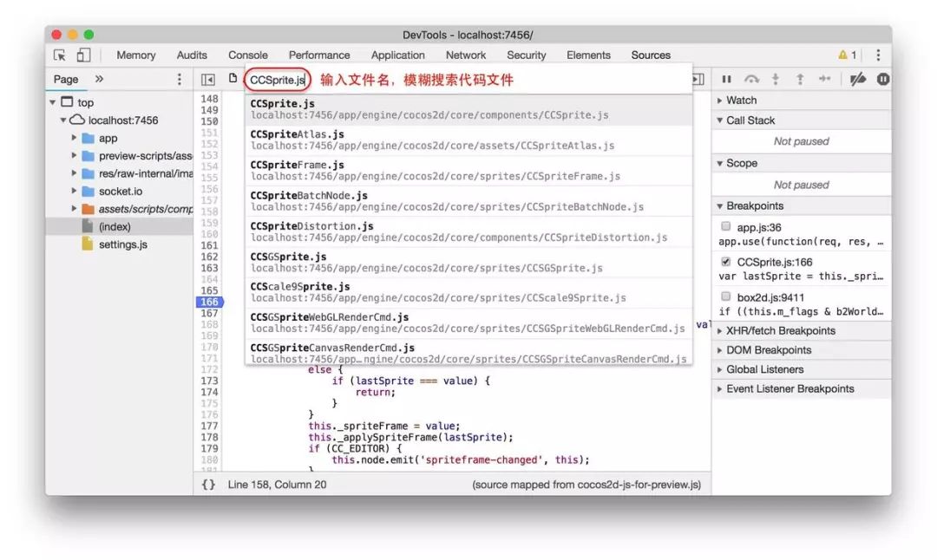
Task: Click the file tab document icon
Action: (x=233, y=78)
